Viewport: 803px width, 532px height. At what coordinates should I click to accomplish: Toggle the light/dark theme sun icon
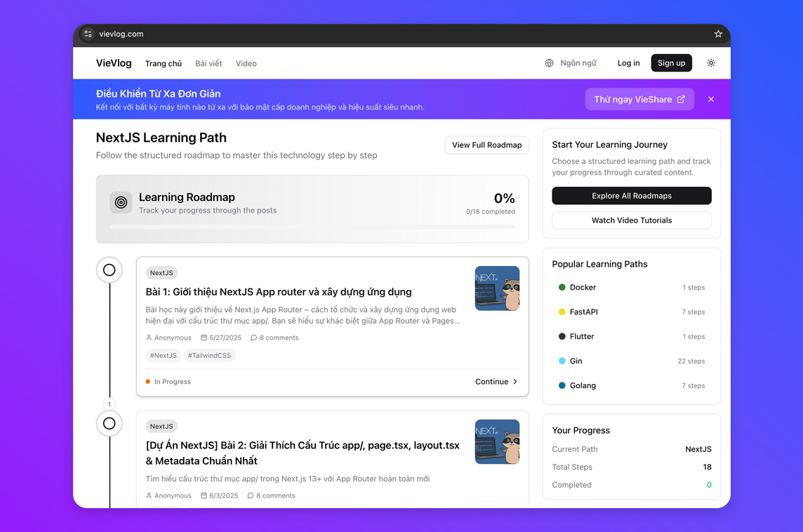pos(711,63)
